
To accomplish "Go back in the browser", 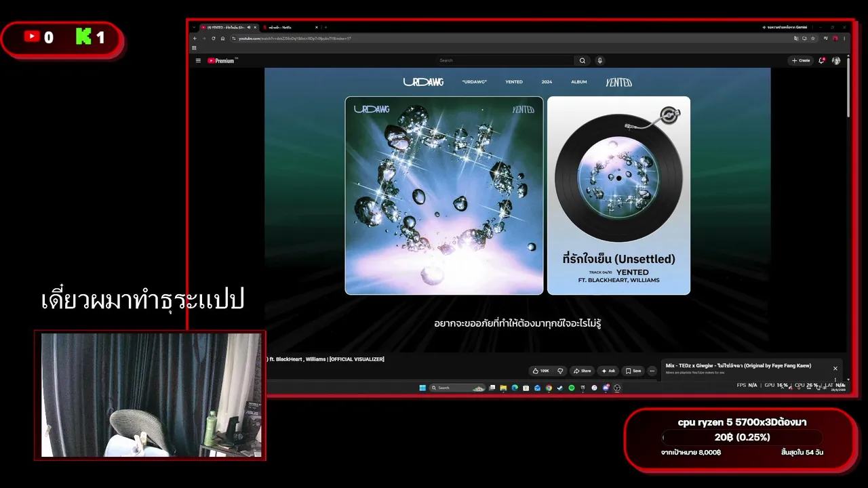I will tap(195, 39).
